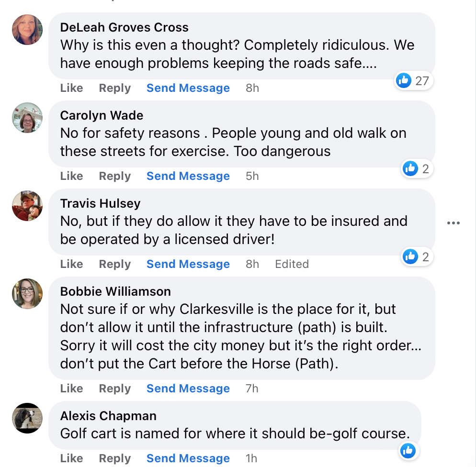Screen dimensions: 476x467
Task: Open the three-dot options for Travis's comment
Action: [453, 223]
